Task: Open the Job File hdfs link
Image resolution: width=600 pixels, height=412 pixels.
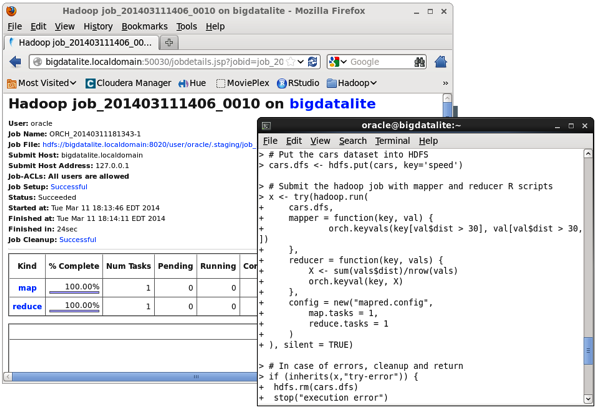Action: [148, 145]
